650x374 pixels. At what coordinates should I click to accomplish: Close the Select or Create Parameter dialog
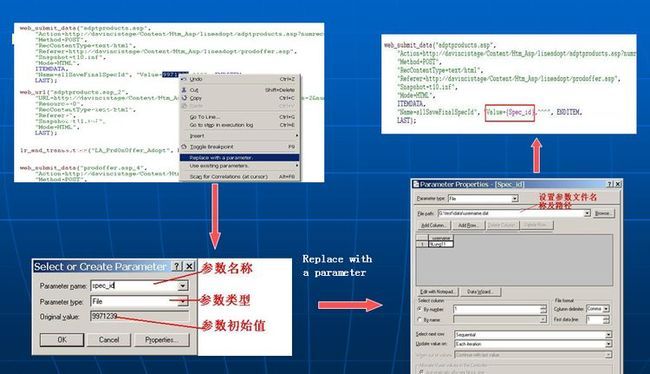tap(189, 266)
